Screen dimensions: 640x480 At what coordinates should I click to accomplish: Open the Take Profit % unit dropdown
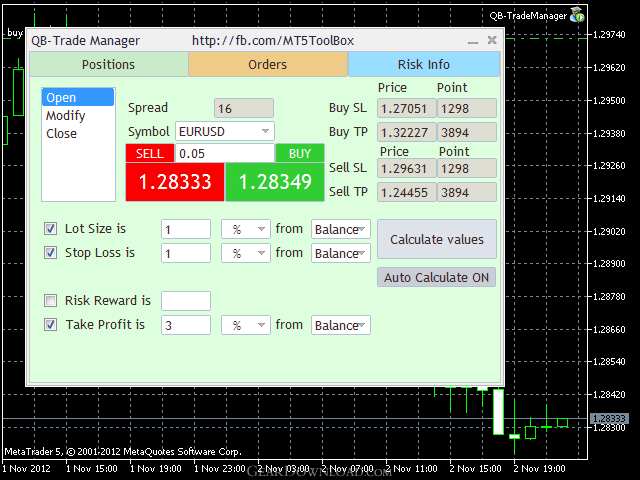coord(246,325)
